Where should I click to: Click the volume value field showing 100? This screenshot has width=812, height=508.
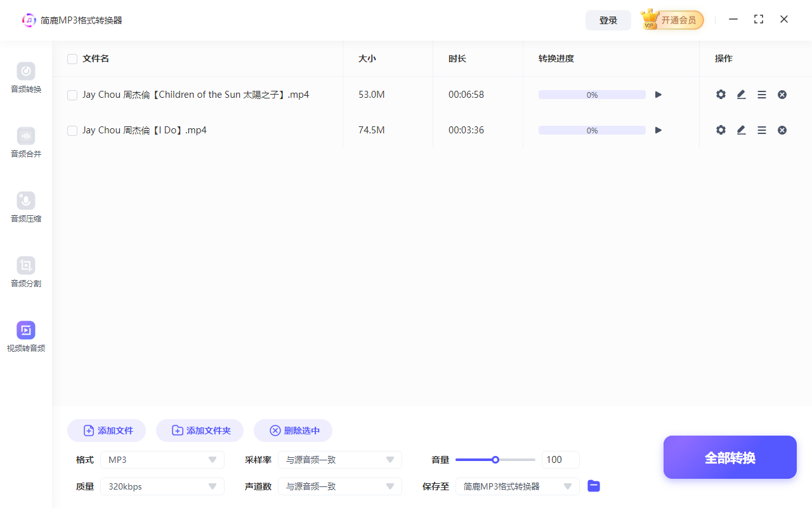pyautogui.click(x=561, y=460)
